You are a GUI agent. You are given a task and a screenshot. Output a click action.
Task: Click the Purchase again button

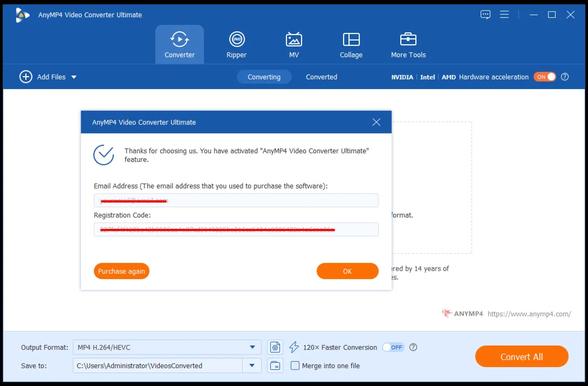pyautogui.click(x=121, y=271)
